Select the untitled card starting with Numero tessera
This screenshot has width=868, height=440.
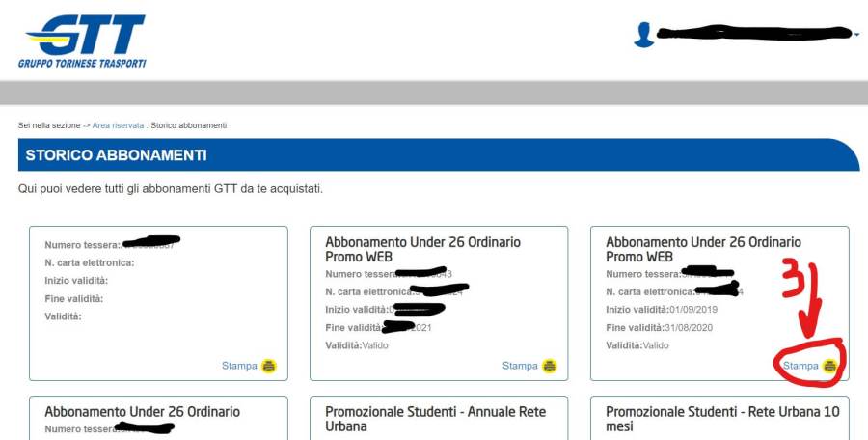158,303
